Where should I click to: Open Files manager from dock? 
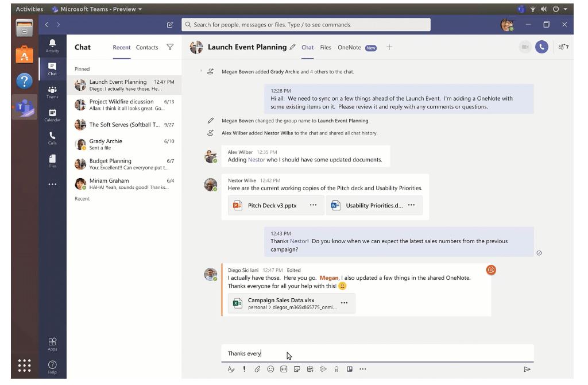point(24,28)
